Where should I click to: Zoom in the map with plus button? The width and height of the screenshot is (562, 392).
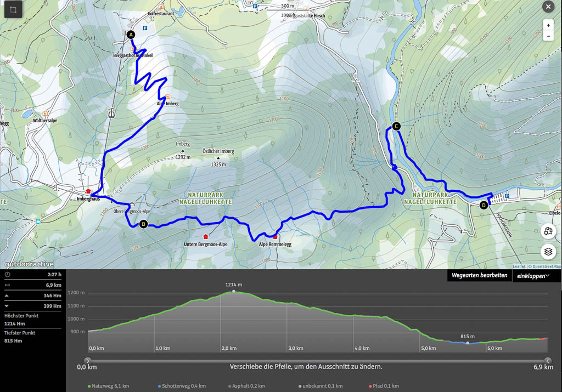tap(548, 25)
